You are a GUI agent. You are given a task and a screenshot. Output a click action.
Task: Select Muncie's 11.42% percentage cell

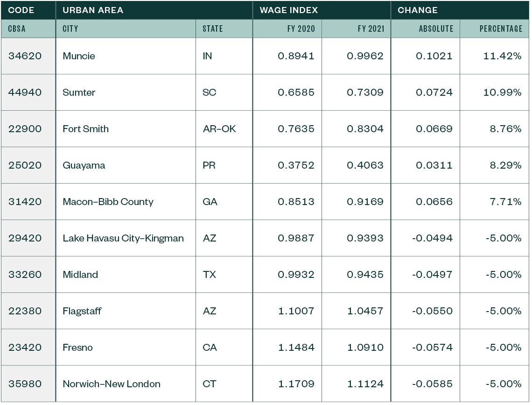pyautogui.click(x=503, y=56)
